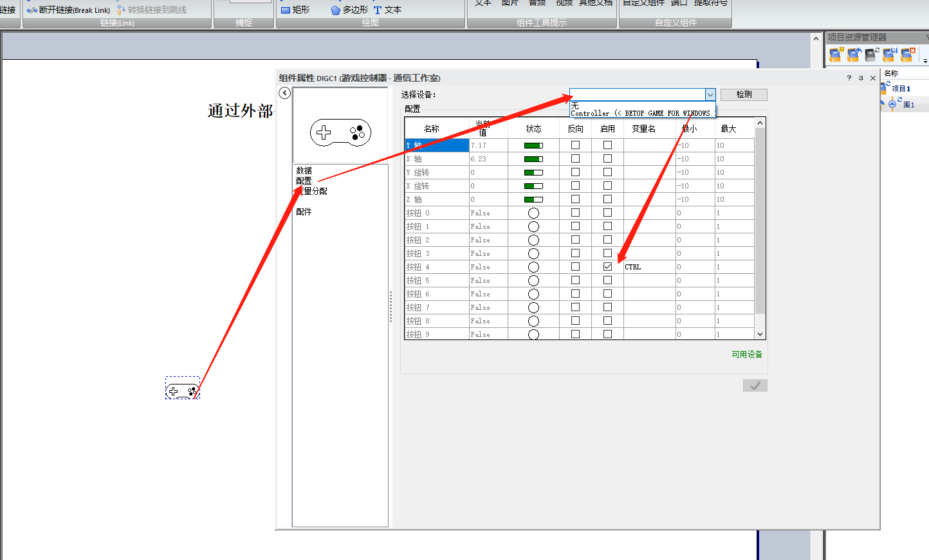This screenshot has width=929, height=560.
Task: Select the X 旋转 row name
Action: point(437,186)
